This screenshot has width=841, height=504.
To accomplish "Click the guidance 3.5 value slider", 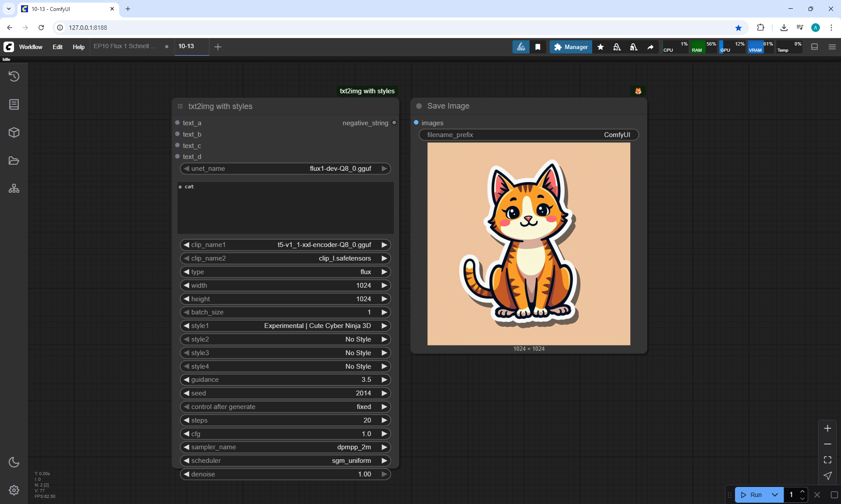I will pos(285,380).
